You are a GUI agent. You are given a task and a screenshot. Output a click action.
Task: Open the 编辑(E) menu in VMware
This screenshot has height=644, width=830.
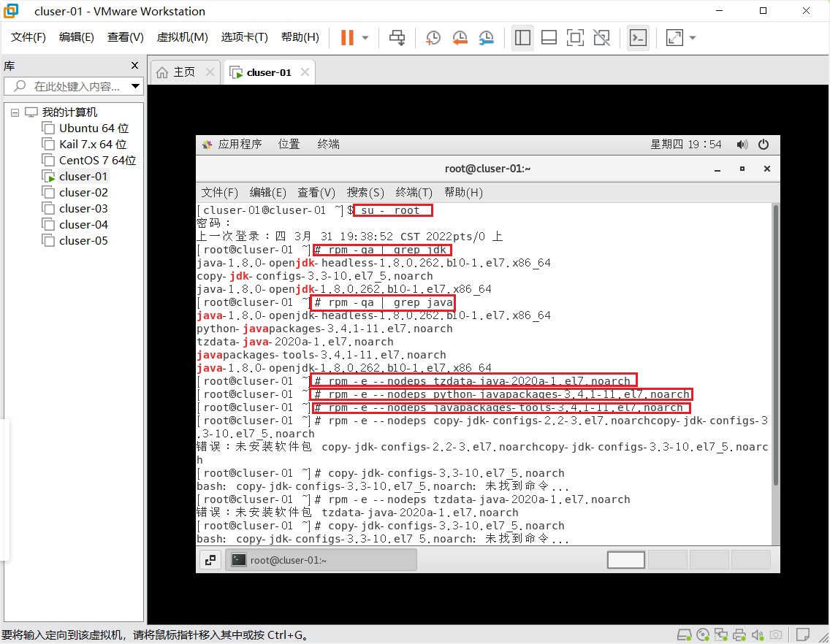[76, 37]
